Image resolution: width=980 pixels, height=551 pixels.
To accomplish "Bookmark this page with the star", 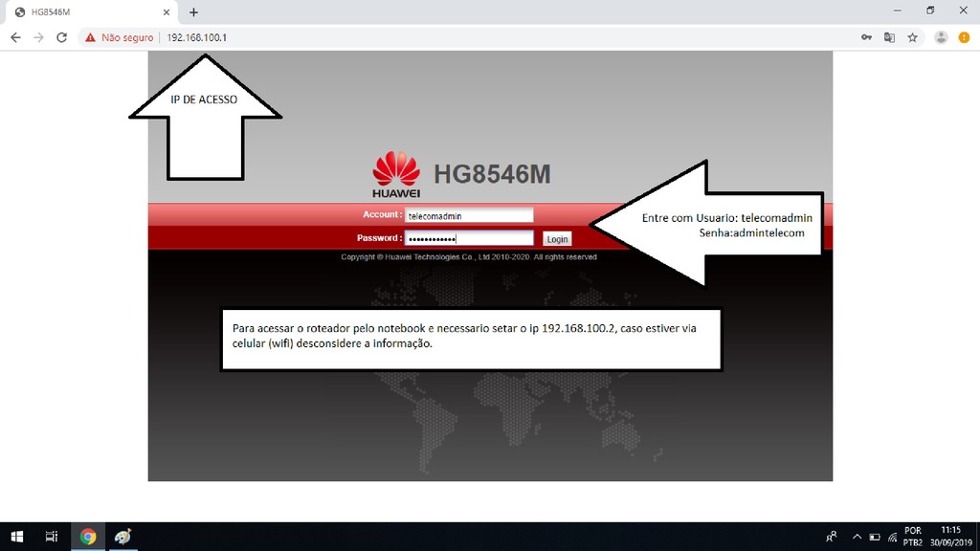I will click(x=912, y=37).
